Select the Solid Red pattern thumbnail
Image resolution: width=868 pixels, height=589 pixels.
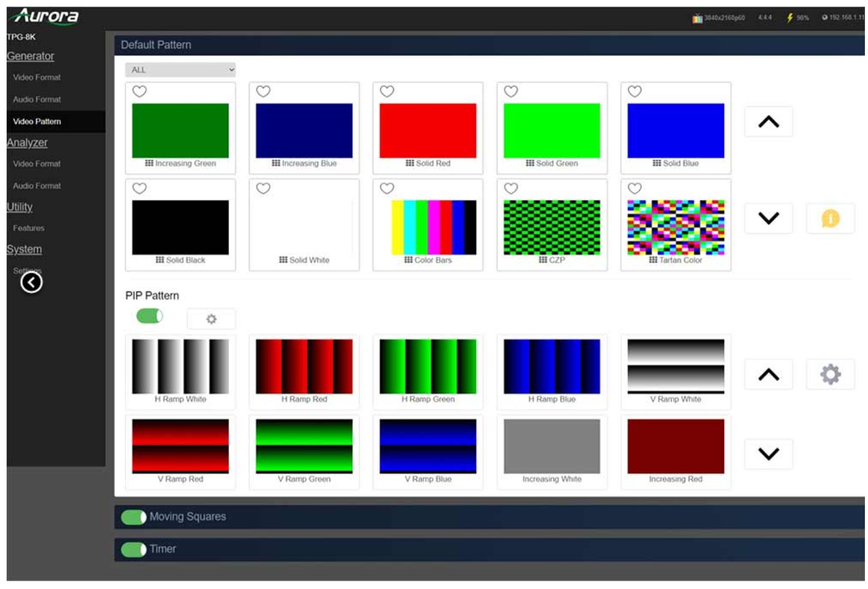428,131
